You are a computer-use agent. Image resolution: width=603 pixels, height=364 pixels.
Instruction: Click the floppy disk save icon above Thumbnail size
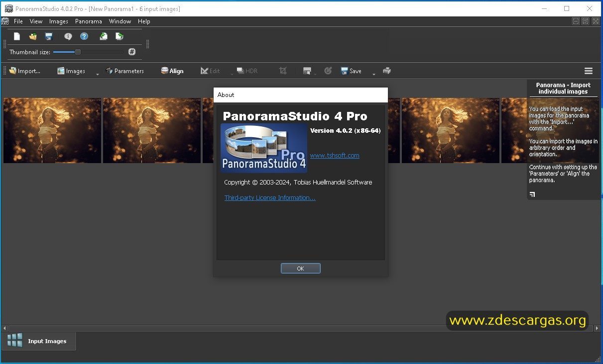pyautogui.click(x=49, y=36)
